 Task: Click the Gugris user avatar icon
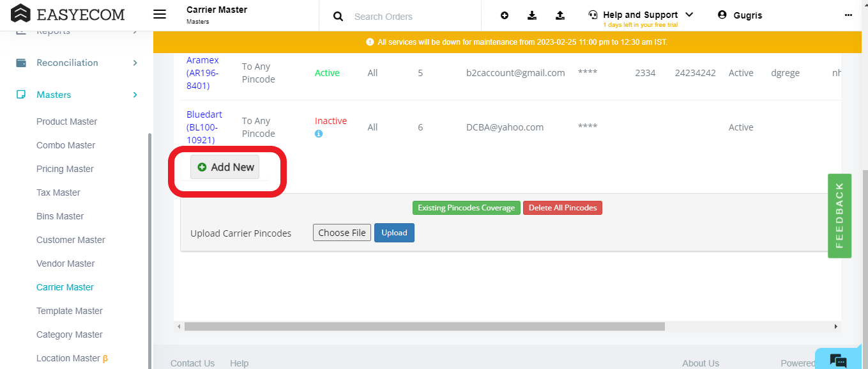[722, 15]
